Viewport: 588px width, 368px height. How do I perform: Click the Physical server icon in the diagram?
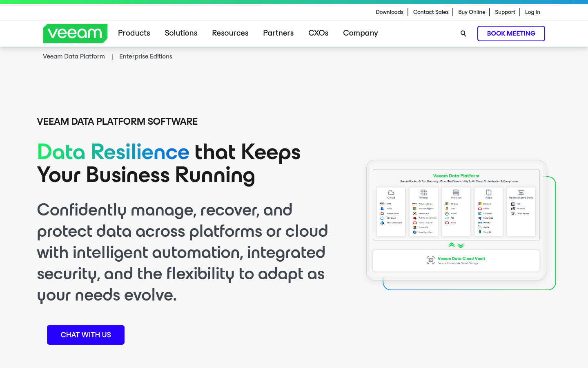456,193
